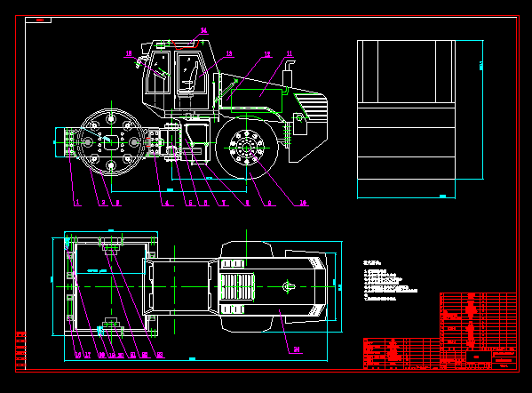Select callout label 9 under the rear tire
Image resolution: width=532 pixels, height=393 pixels.
click(269, 203)
